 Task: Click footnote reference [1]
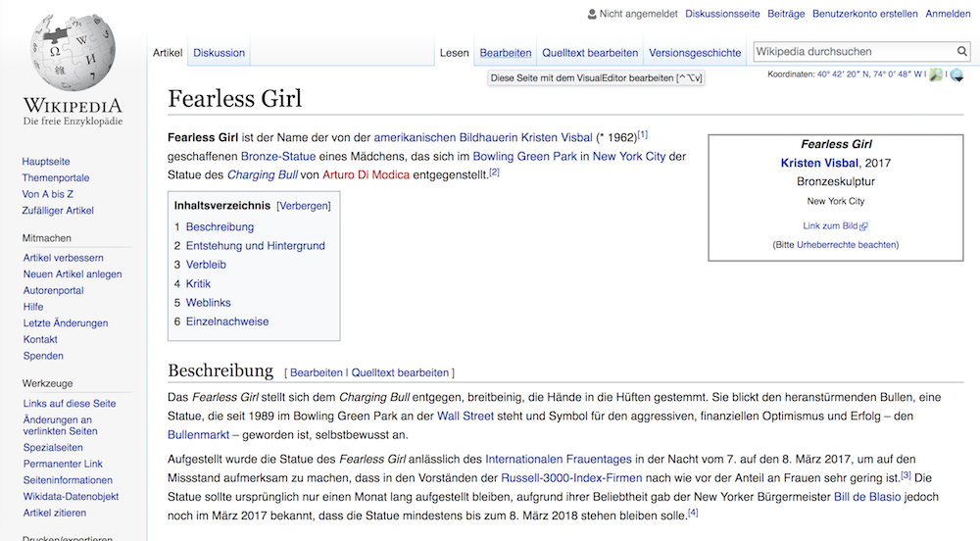(643, 134)
